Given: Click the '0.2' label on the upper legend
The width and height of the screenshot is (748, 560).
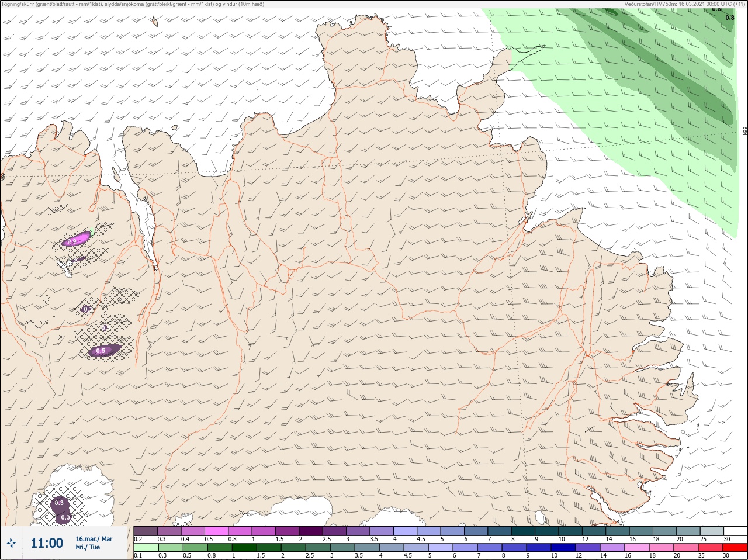Looking at the screenshot, I should tap(138, 539).
